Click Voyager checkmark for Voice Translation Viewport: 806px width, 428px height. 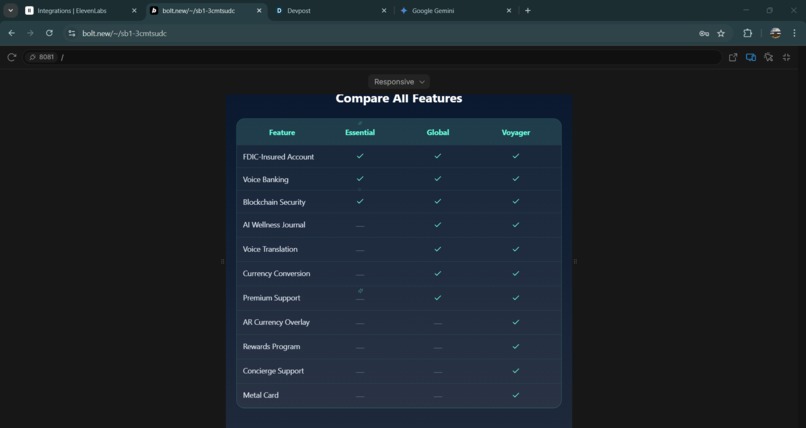[516, 249]
